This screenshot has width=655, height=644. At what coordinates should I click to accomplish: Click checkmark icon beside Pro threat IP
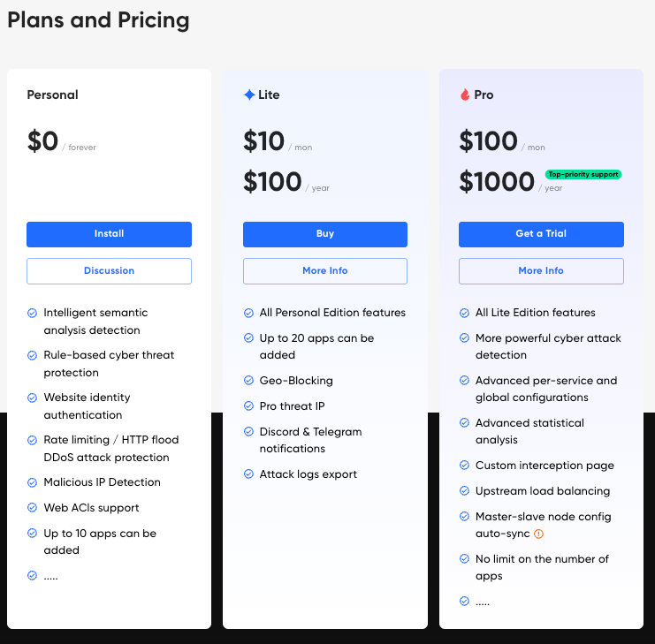(x=248, y=406)
